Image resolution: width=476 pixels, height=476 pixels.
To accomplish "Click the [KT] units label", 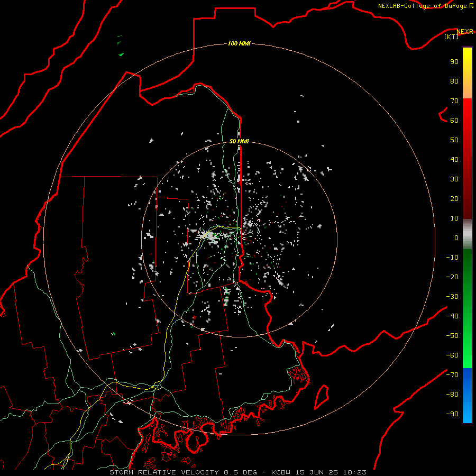I will [x=451, y=36].
